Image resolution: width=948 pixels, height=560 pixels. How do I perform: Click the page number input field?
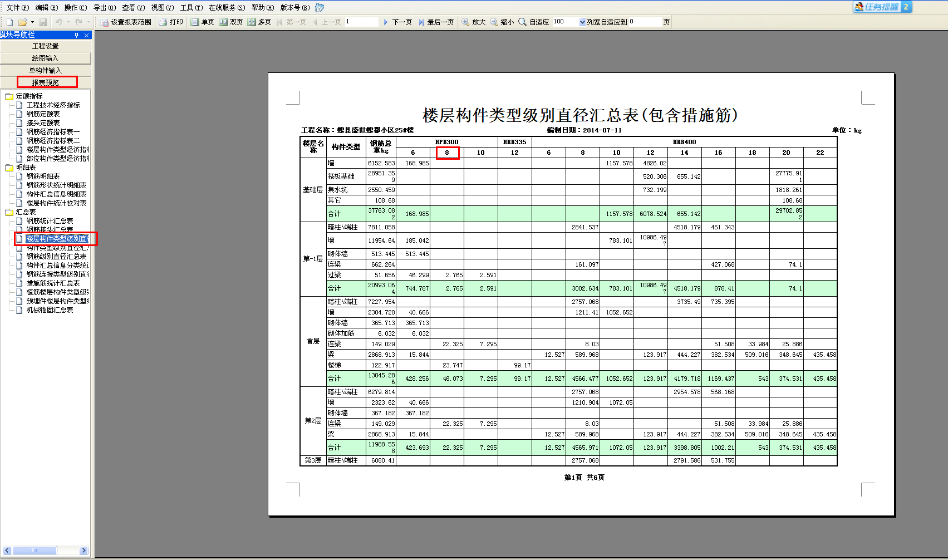pos(361,22)
